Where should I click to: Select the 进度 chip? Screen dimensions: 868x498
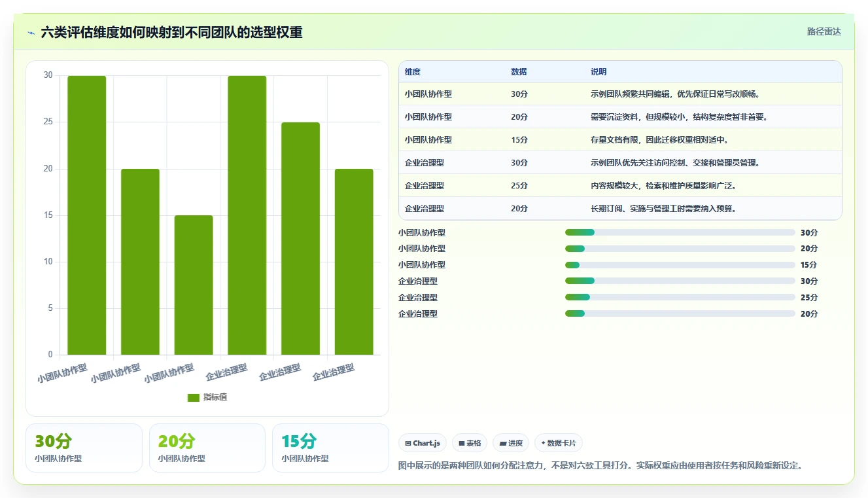(511, 443)
